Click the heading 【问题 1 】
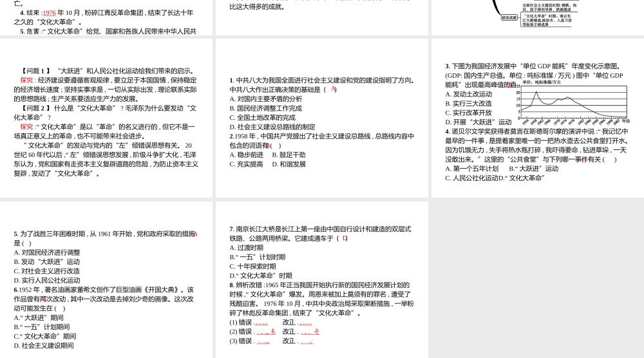 click(37, 71)
